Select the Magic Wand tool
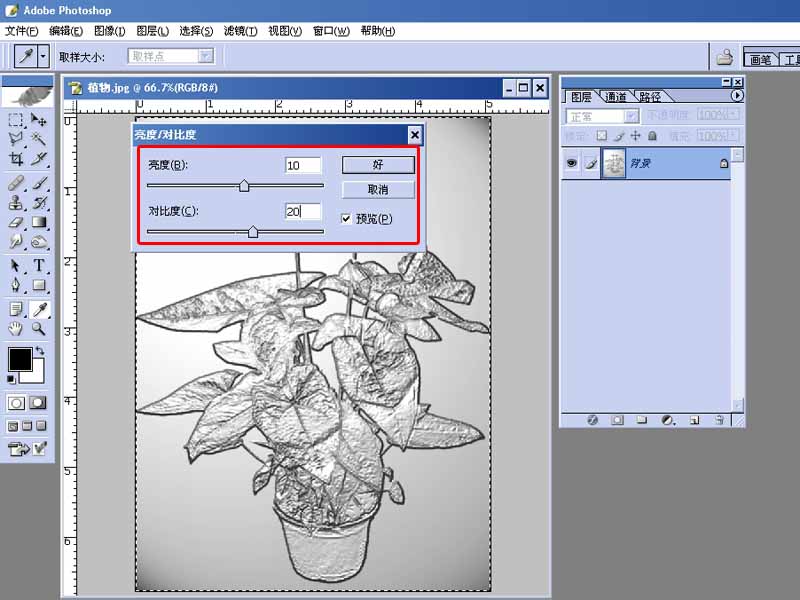The width and height of the screenshot is (800, 600). tap(39, 138)
